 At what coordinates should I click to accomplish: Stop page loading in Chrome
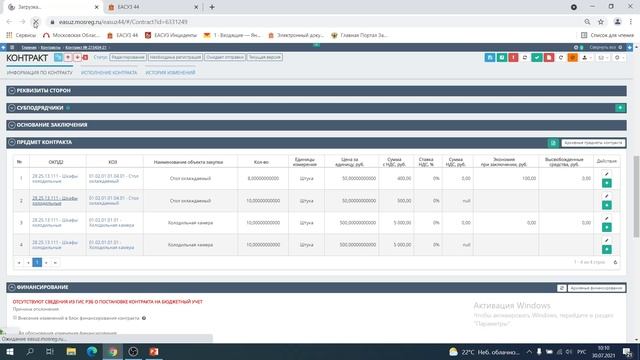pos(36,22)
